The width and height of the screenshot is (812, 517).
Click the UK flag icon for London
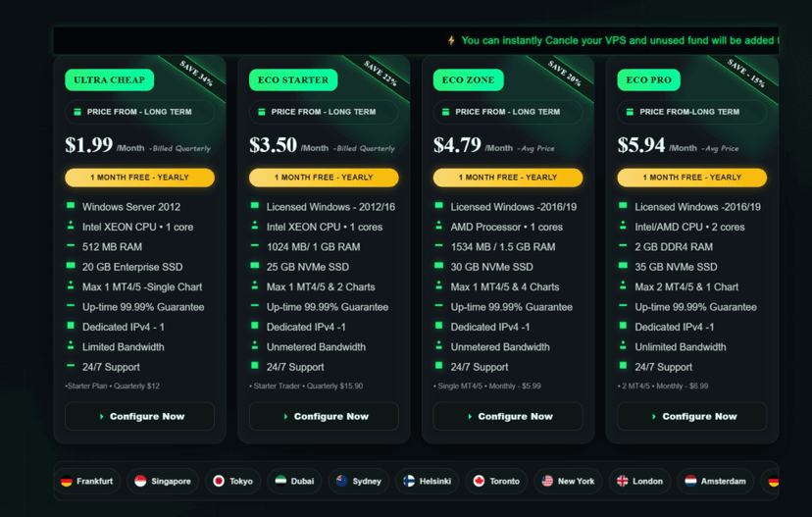pos(622,482)
